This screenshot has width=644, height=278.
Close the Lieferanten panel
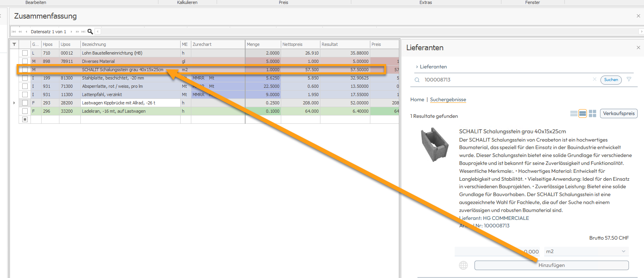[x=638, y=47]
